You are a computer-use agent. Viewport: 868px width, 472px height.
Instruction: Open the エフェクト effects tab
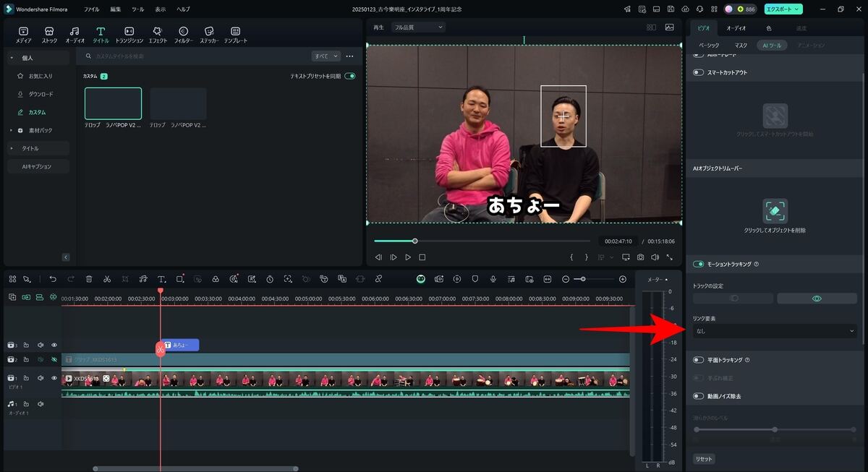coord(158,35)
